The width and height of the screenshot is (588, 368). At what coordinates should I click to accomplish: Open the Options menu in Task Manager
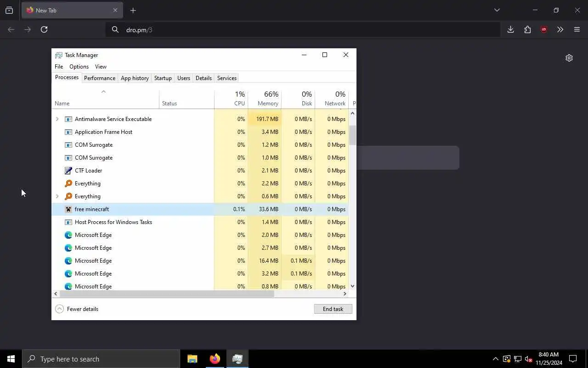pyautogui.click(x=79, y=67)
